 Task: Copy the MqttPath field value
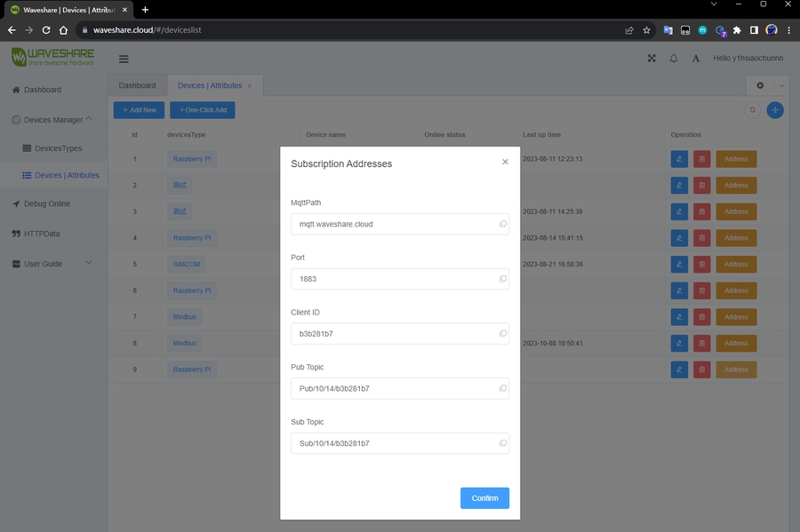503,224
